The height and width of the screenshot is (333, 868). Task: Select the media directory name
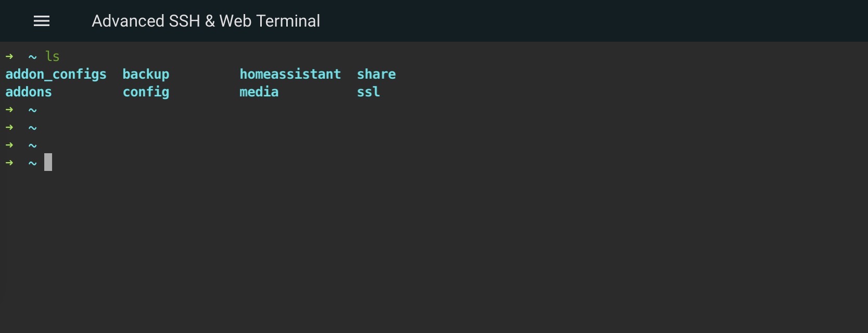[x=259, y=92]
